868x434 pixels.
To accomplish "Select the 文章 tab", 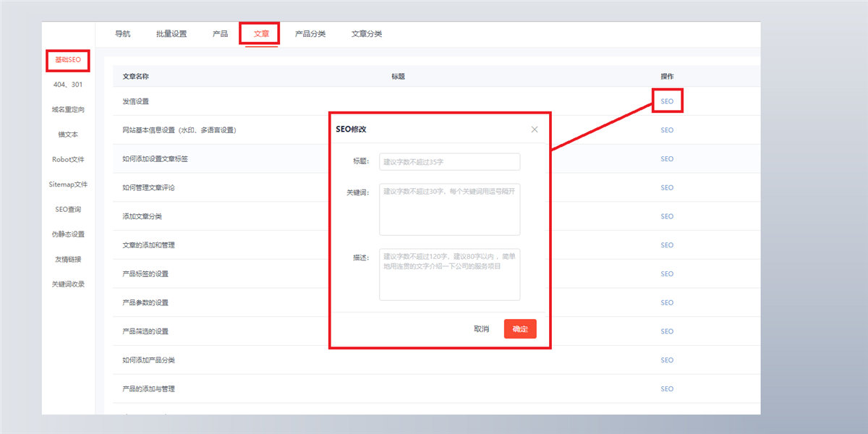I will (261, 34).
